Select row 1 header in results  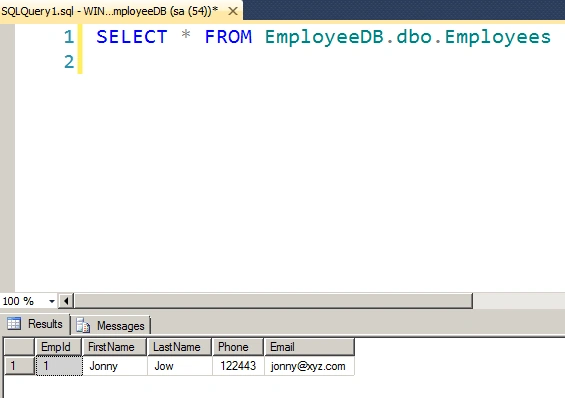pos(19,366)
